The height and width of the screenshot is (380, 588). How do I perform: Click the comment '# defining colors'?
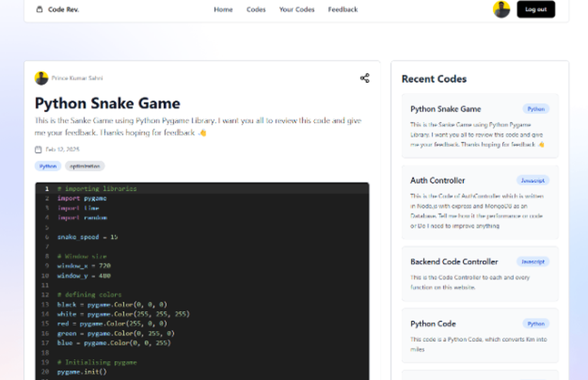tap(89, 295)
